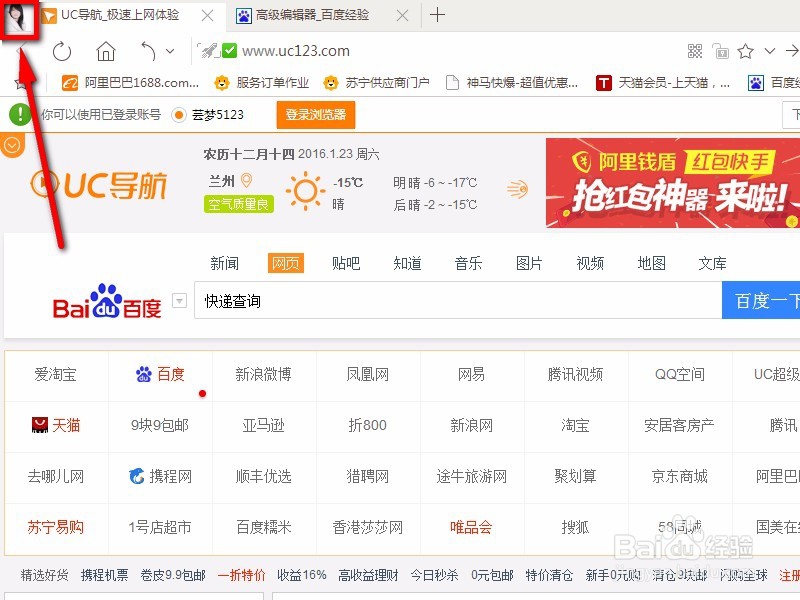
Task: Select the 网页 search category
Action: click(285, 263)
